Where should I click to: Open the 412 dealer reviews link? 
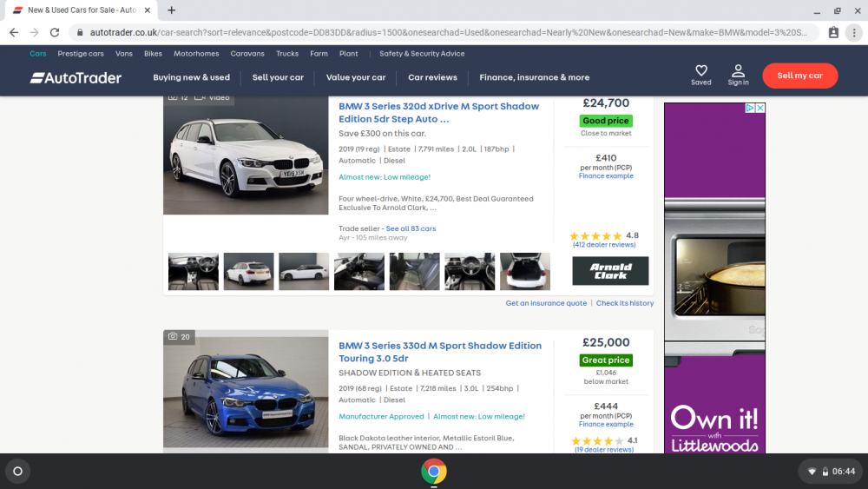604,245
